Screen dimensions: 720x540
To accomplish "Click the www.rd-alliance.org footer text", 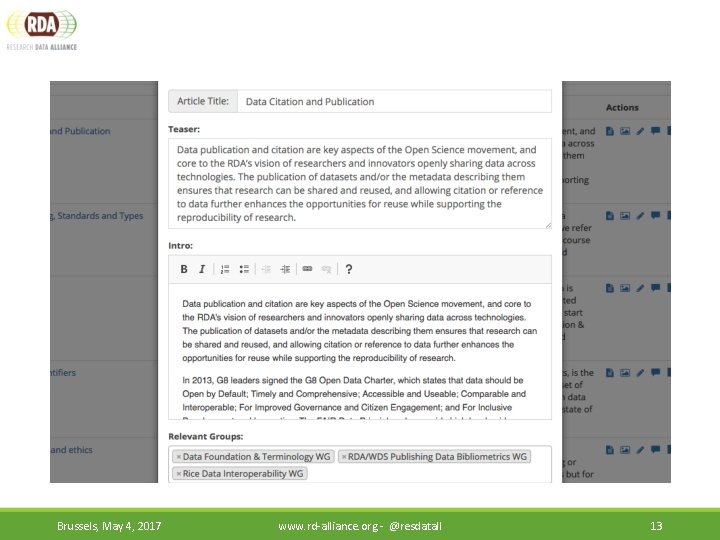I will (x=328, y=526).
